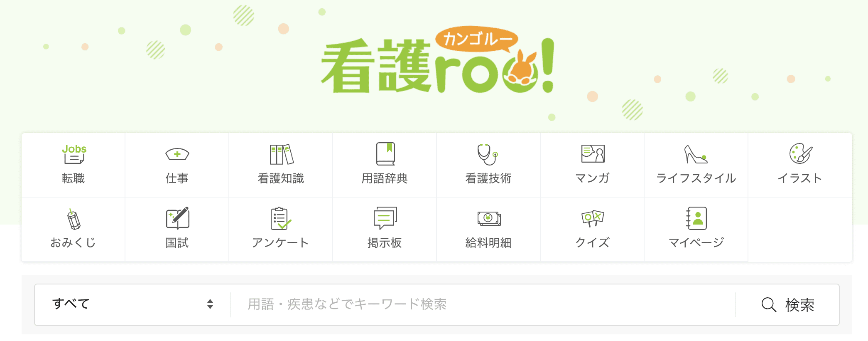868x341 pixels.
Task: Open the Jobs 転職 icon
Action: 74,154
